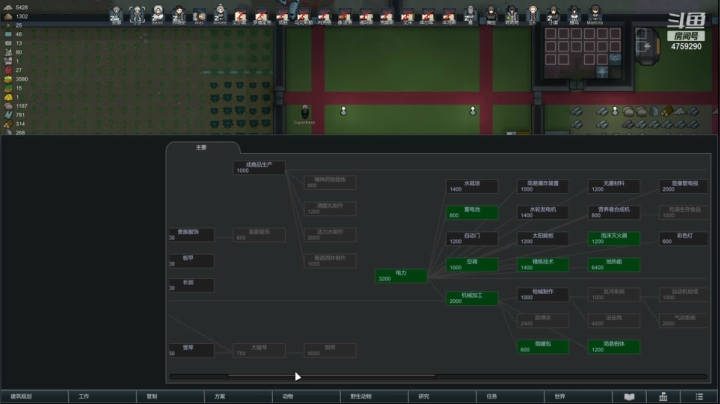
Task: Open the factions icon in bottom bar
Action: tap(663, 397)
